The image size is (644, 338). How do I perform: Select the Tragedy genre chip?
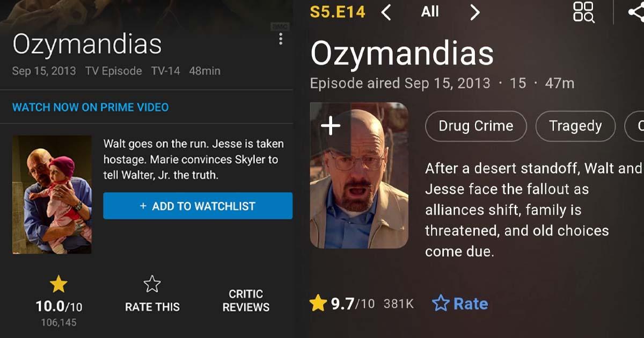(x=575, y=126)
